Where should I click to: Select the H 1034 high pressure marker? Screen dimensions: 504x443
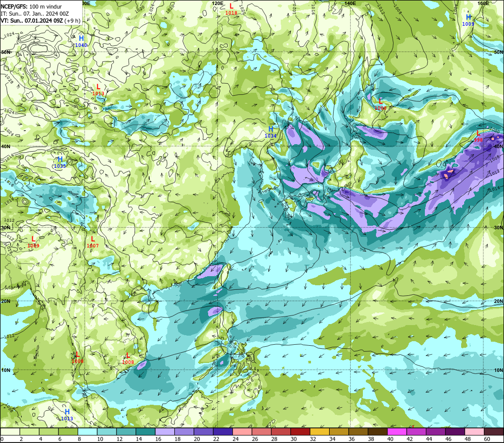coord(271,132)
